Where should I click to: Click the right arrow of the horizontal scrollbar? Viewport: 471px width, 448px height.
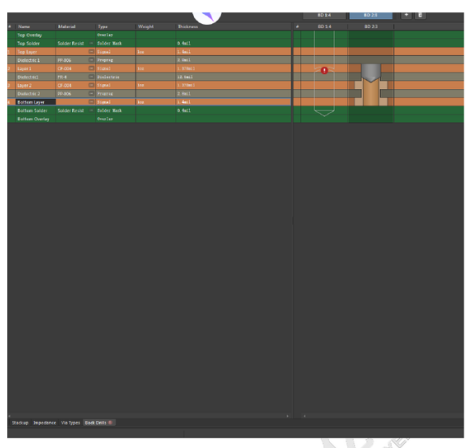[x=288, y=416]
